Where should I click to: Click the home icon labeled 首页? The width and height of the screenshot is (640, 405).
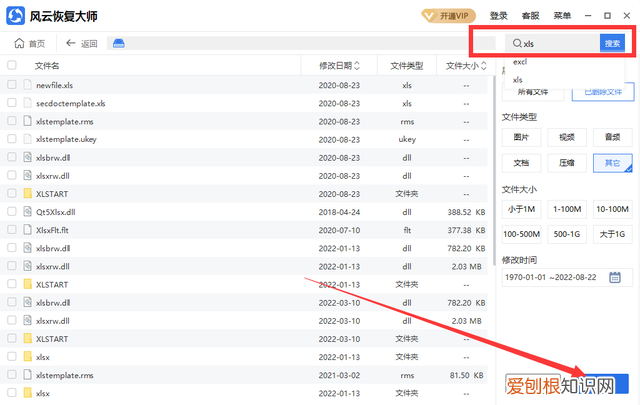tap(30, 43)
